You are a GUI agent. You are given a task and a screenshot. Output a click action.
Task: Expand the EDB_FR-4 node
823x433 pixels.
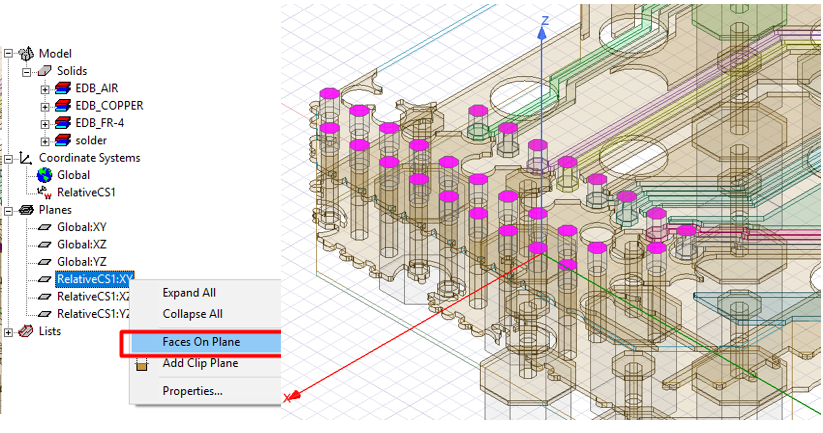[45, 124]
